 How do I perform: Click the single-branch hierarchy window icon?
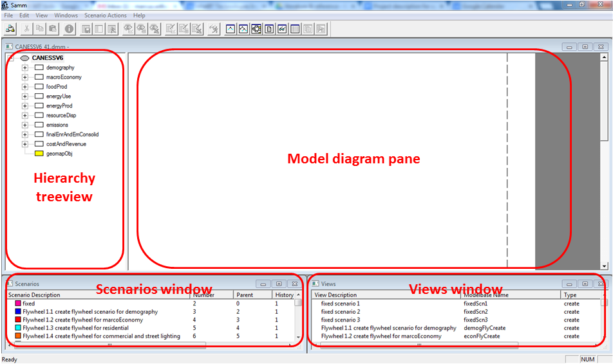[x=231, y=29]
